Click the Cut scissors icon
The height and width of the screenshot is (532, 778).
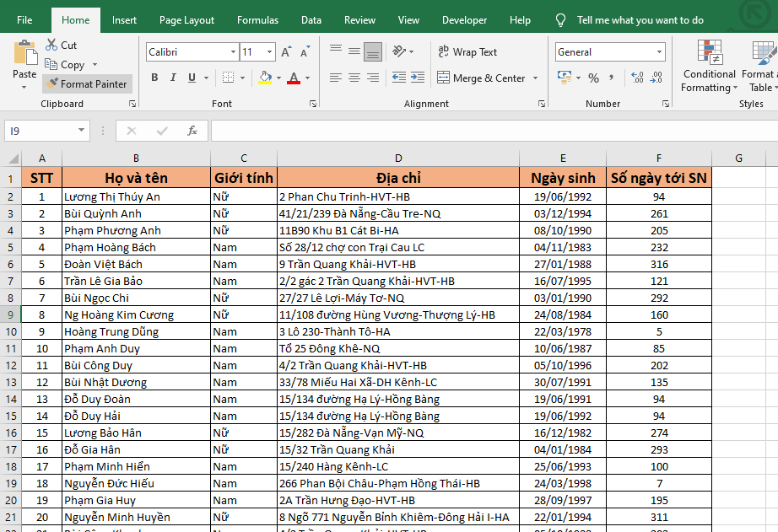pos(52,46)
